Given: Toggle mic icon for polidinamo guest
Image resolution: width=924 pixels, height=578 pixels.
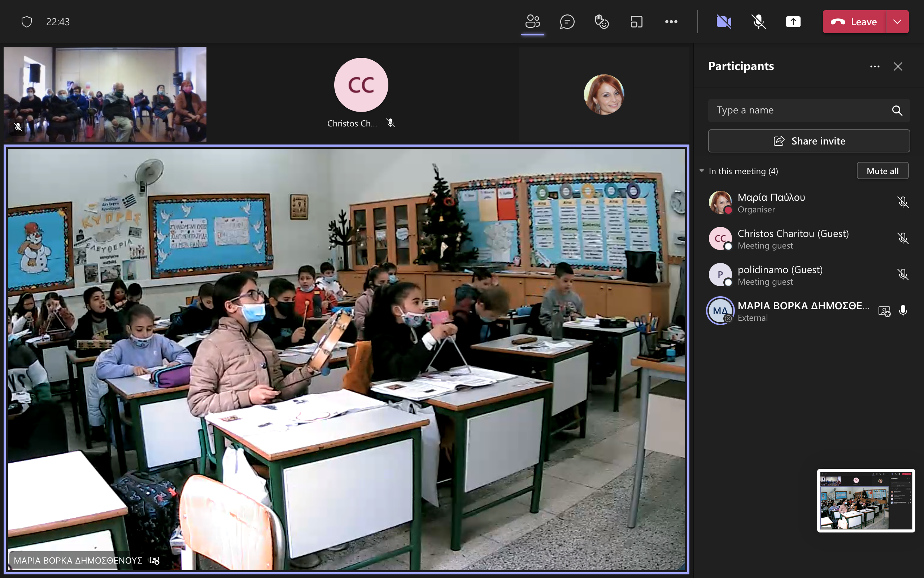Looking at the screenshot, I should point(903,275).
